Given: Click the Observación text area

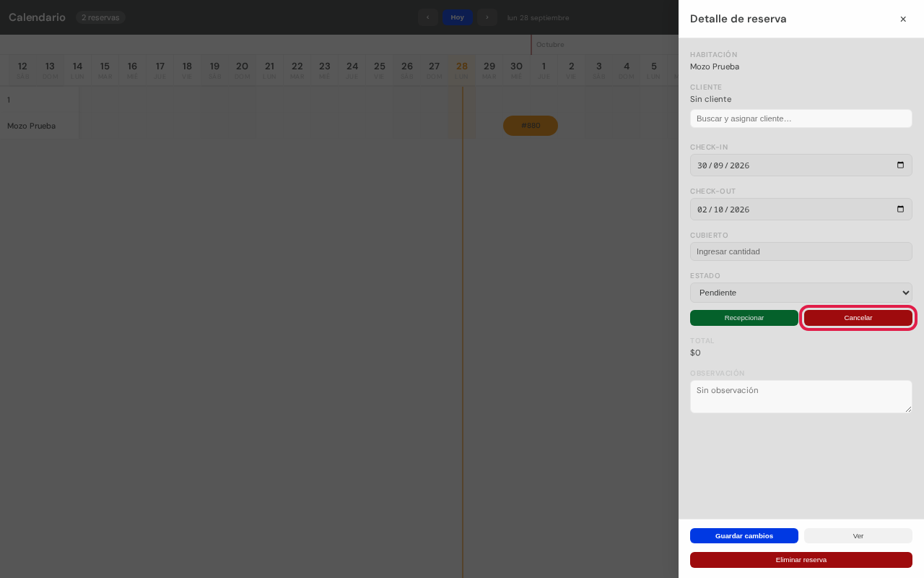Looking at the screenshot, I should pyautogui.click(x=801, y=397).
